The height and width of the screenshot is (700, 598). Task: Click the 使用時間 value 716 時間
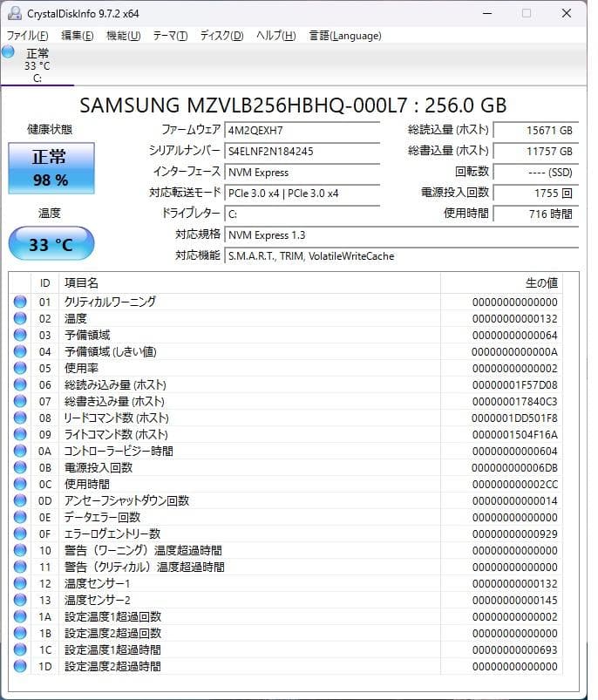[536, 214]
